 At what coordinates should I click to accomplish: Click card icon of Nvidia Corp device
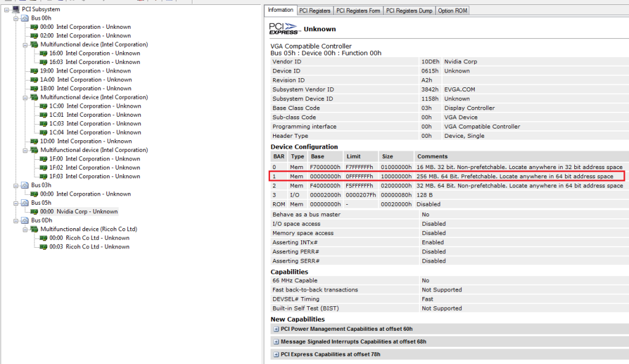pos(34,212)
